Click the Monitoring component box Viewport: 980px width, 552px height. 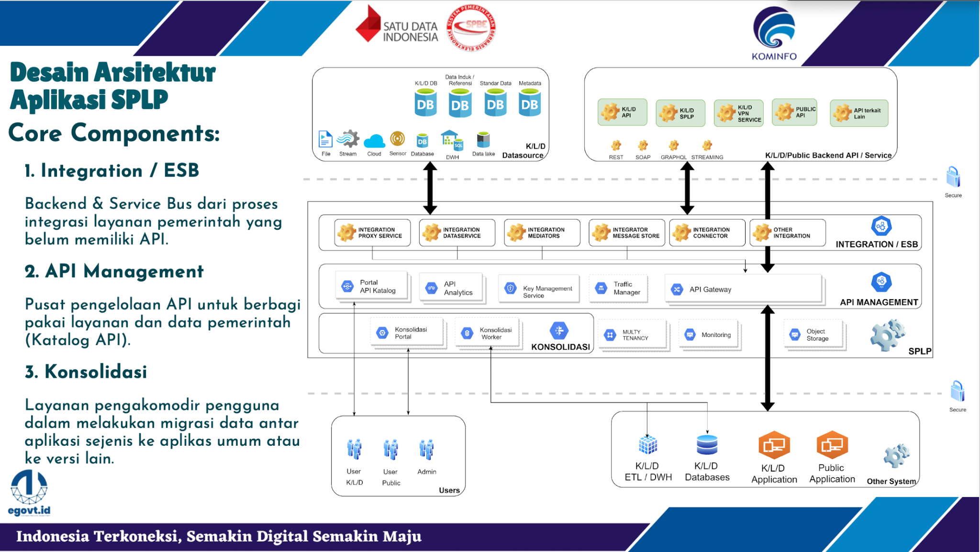(x=709, y=335)
